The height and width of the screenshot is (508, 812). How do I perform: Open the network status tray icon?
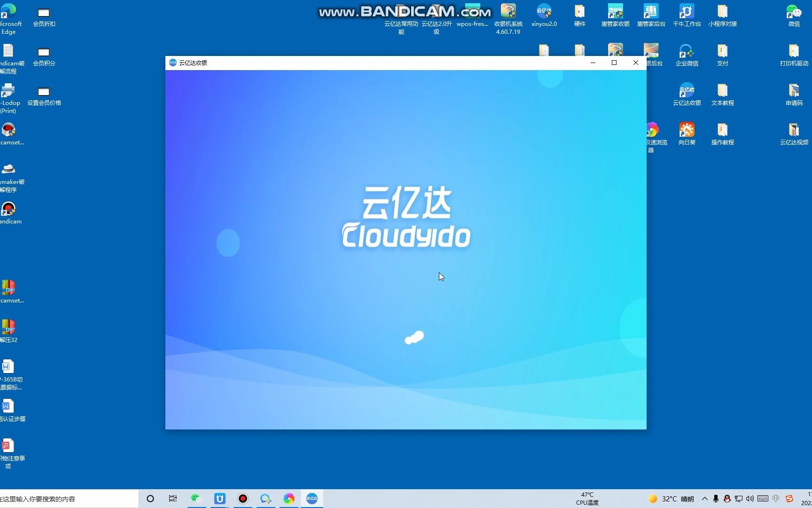pyautogui.click(x=739, y=499)
